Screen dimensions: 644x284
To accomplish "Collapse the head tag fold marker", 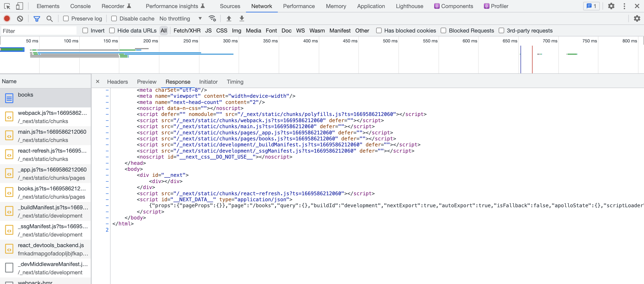I will 107,163.
